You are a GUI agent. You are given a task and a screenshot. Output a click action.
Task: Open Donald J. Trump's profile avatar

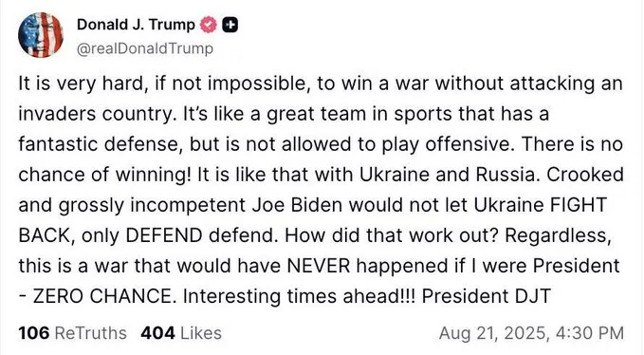[x=41, y=35]
